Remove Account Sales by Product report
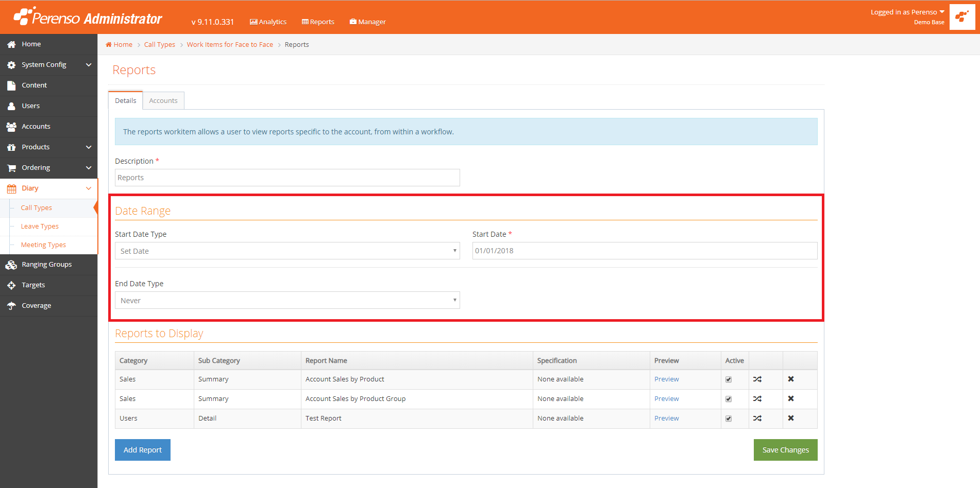This screenshot has height=488, width=980. pos(791,379)
